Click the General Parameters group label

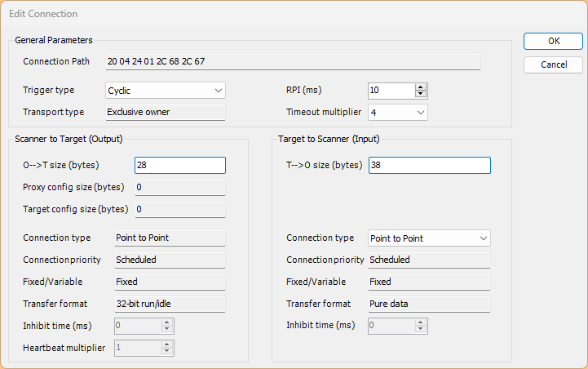54,40
